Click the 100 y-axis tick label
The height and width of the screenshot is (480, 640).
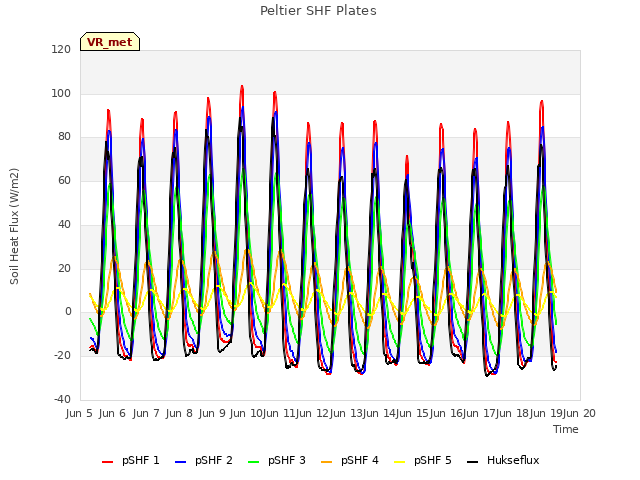[x=61, y=93]
